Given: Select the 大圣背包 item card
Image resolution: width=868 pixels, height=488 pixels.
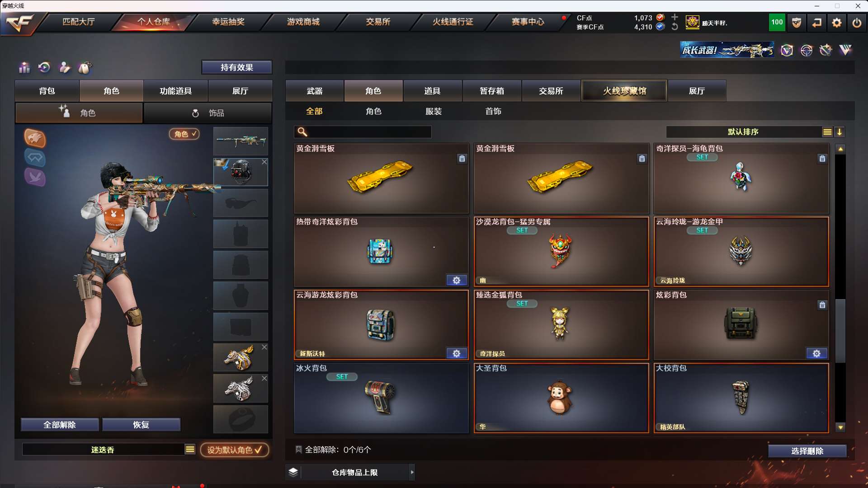Looking at the screenshot, I should [x=561, y=398].
